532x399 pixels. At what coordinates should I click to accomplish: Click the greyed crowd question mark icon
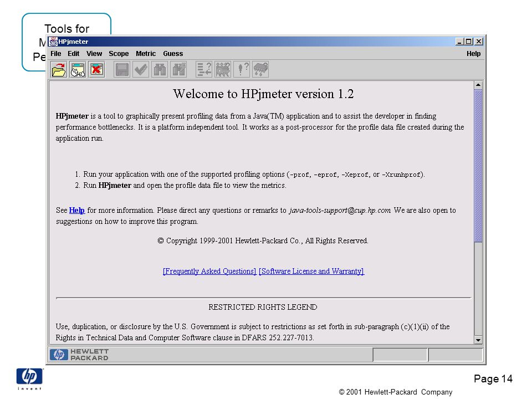pos(223,70)
